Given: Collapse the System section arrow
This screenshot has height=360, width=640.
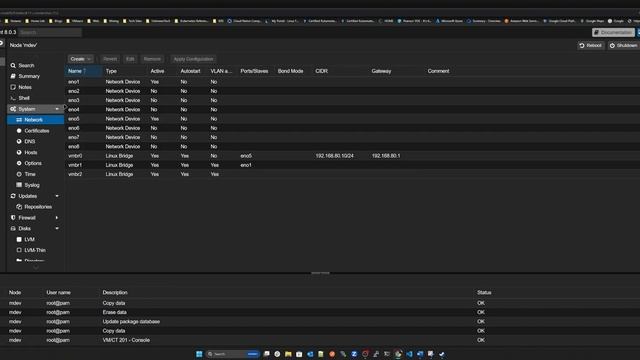Looking at the screenshot, I should [57, 109].
